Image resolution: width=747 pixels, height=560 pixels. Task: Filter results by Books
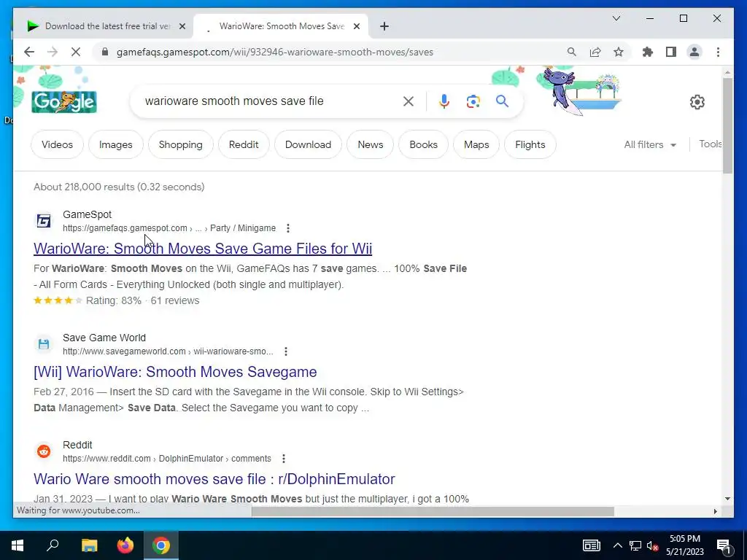coord(424,144)
